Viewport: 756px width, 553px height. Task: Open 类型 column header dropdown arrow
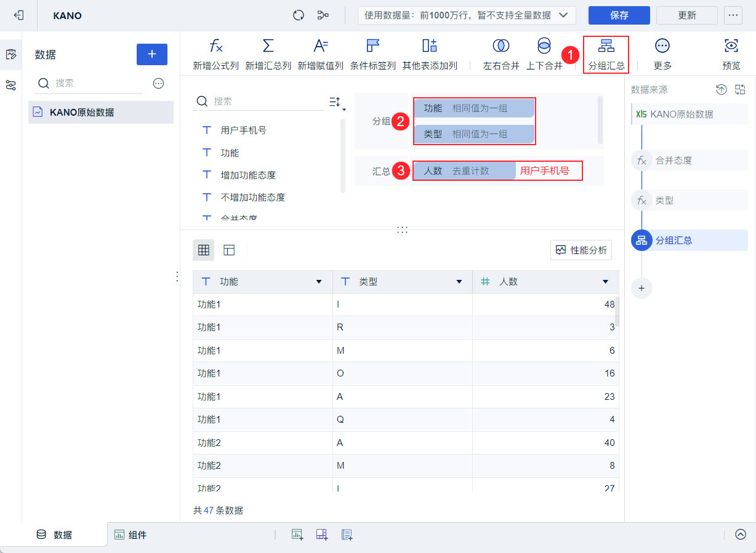coord(459,282)
